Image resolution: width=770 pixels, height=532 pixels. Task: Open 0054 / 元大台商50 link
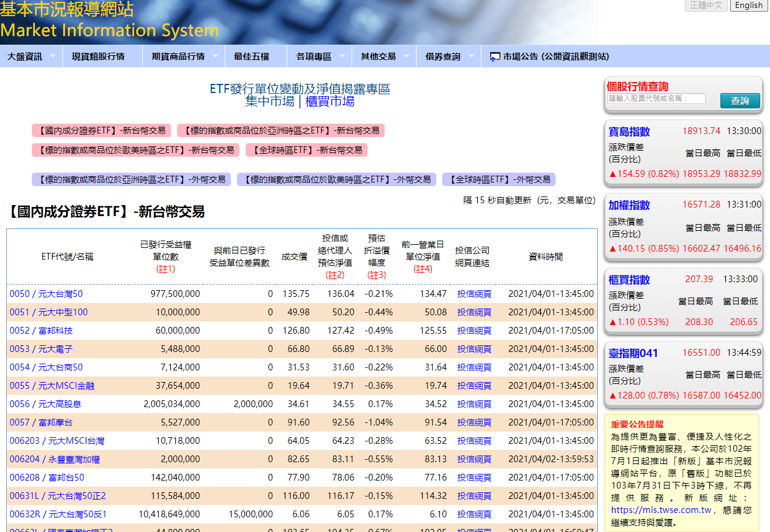pyautogui.click(x=46, y=367)
